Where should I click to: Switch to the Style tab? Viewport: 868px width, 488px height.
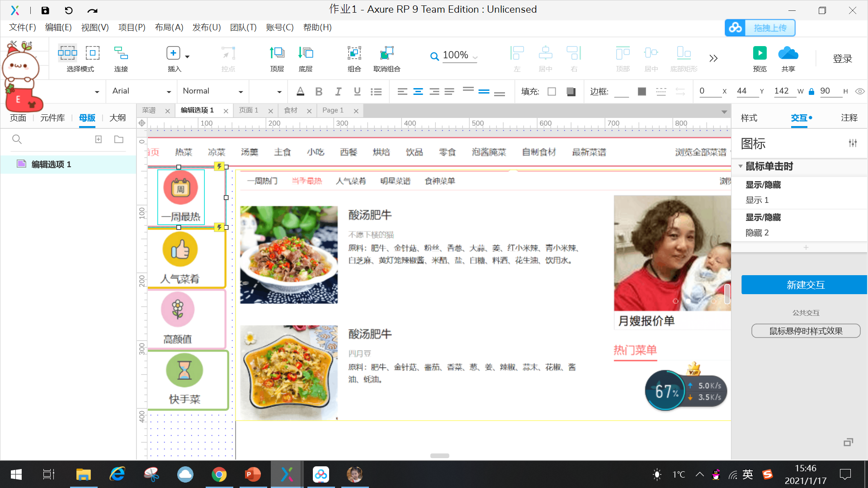[749, 118]
